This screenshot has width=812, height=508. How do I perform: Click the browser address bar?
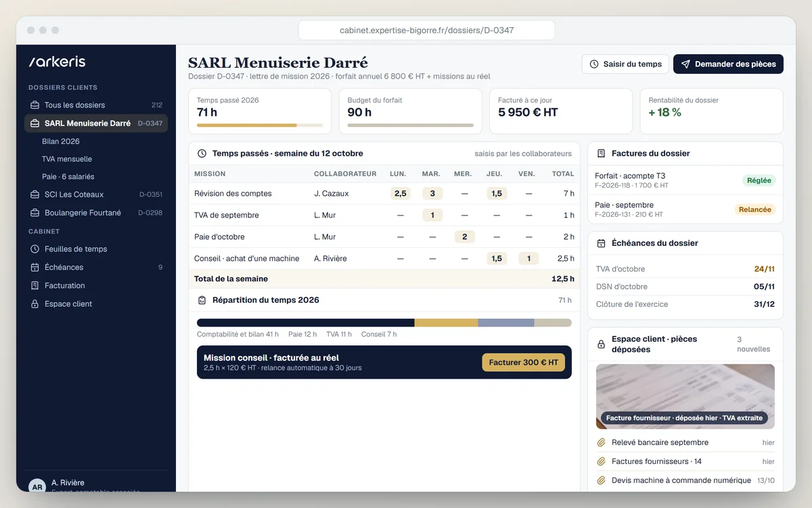[426, 30]
